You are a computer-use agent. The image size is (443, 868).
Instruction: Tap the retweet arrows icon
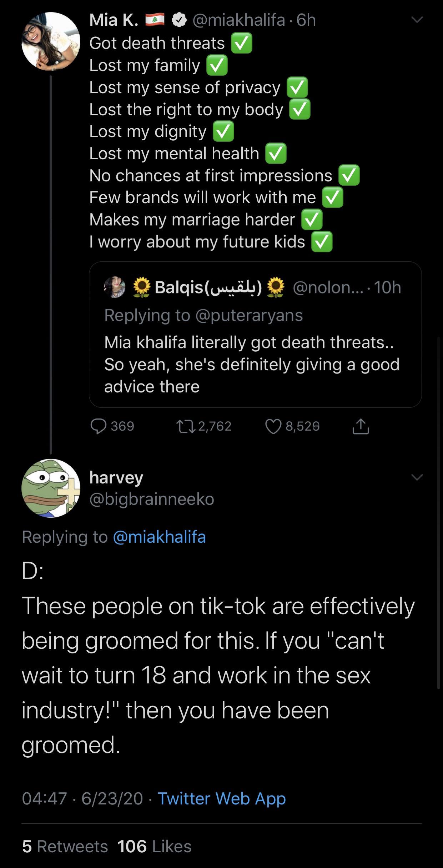185,426
